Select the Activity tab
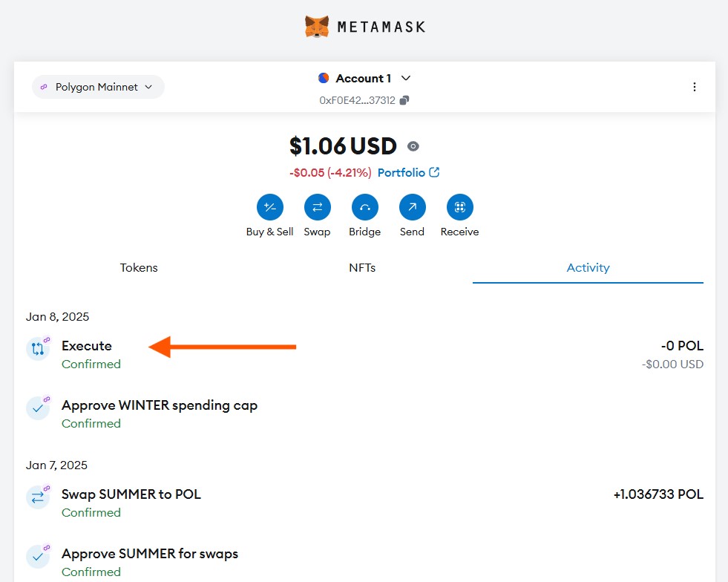The height and width of the screenshot is (582, 728). click(588, 268)
